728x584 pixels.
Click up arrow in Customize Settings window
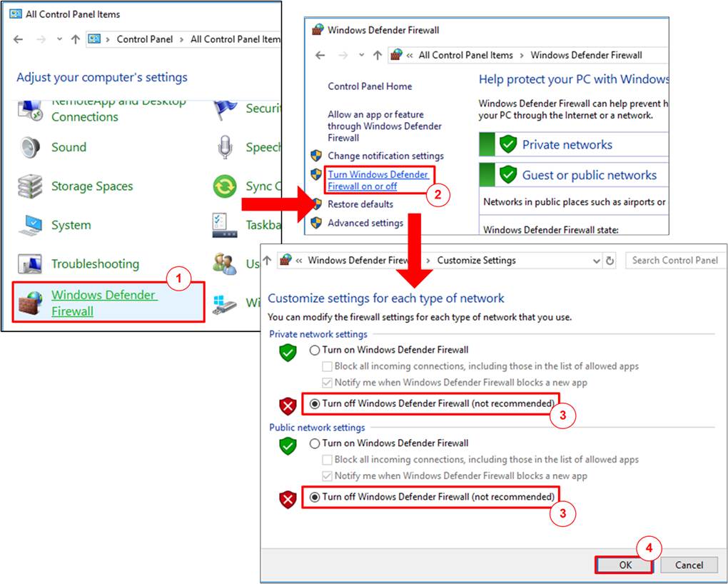(x=267, y=260)
